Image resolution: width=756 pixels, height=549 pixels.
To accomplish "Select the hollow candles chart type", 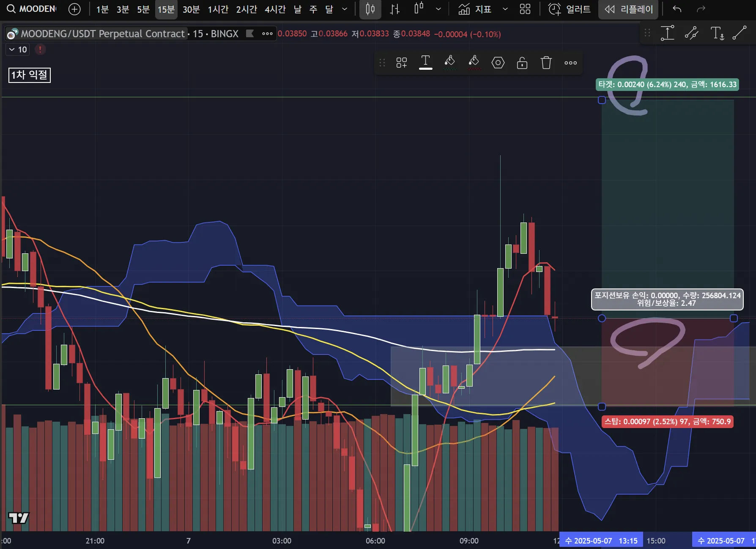I will click(419, 8).
